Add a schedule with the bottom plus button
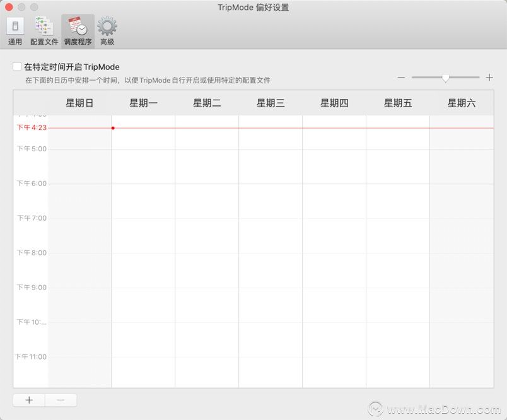 [29, 400]
